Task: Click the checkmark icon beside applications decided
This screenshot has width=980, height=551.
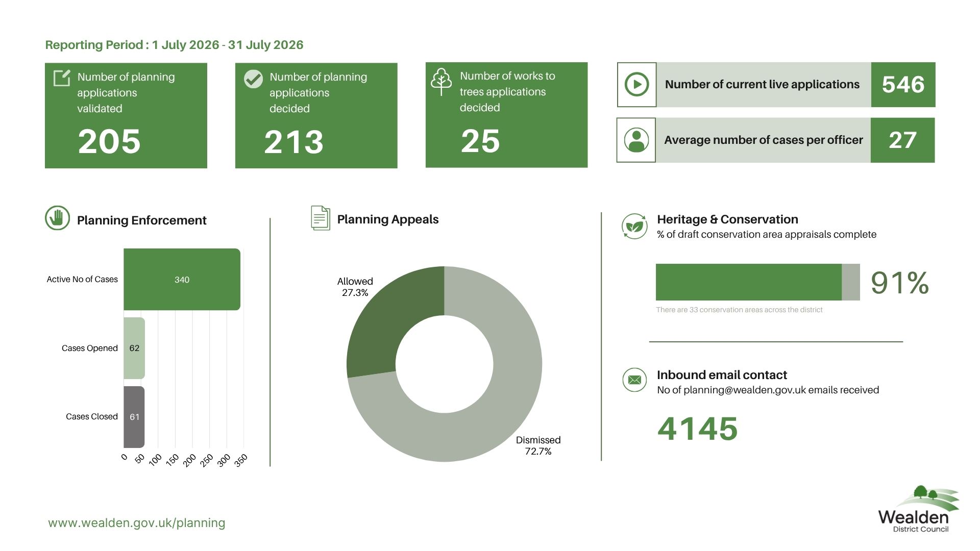Action: click(253, 79)
